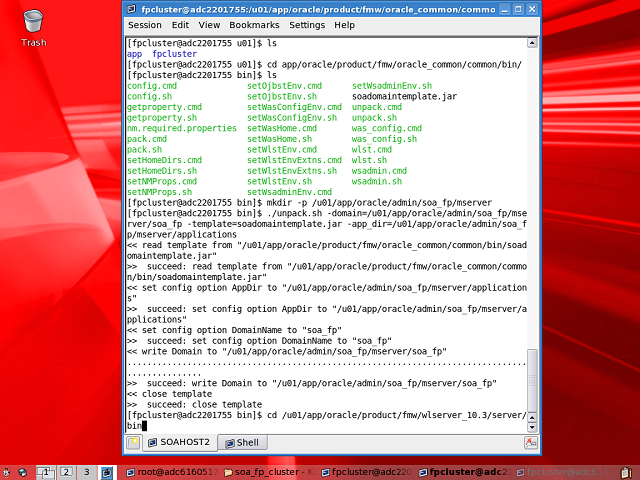Click the K menu launcher in the panel
Image resolution: width=640 pixels, height=480 pixels.
pos(7,473)
